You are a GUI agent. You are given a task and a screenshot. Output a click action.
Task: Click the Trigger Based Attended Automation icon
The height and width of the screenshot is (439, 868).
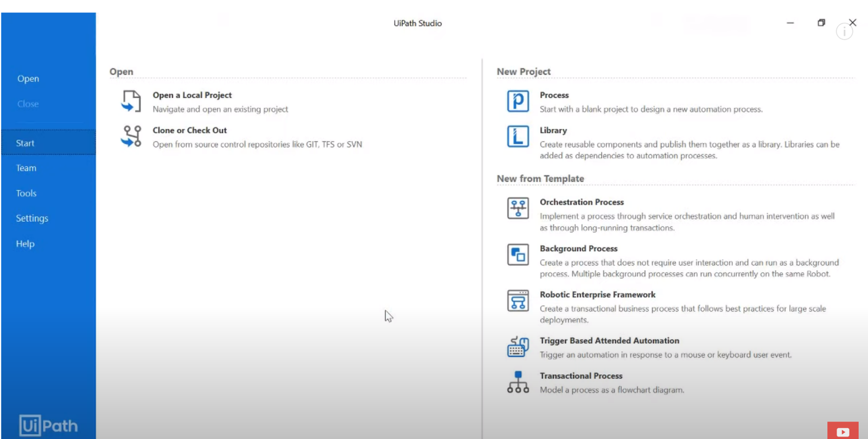coord(518,347)
